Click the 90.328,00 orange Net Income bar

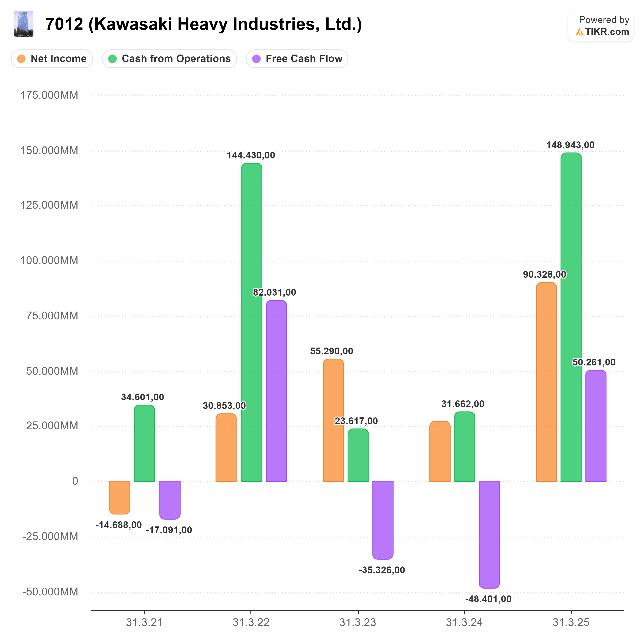[546, 382]
